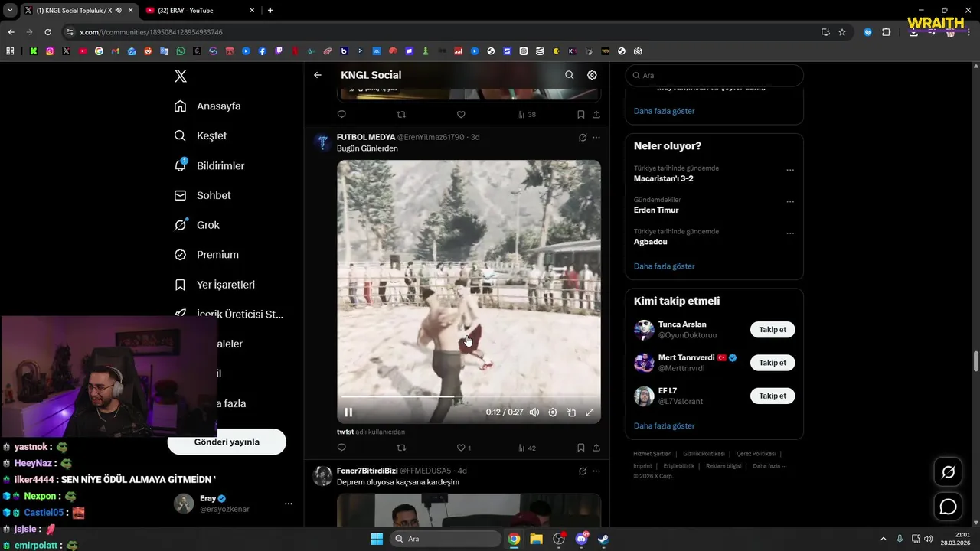Open Grok icon on FUTBOL MEDYA post
Image resolution: width=980 pixels, height=551 pixels.
coord(583,138)
